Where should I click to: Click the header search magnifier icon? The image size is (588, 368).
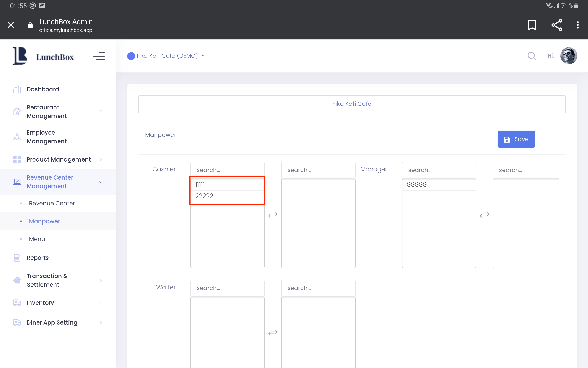(532, 56)
